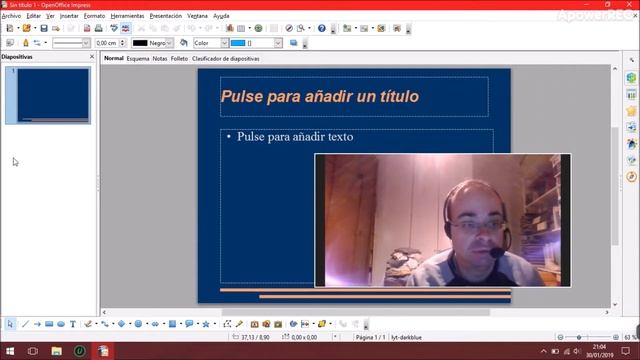640x360 pixels.
Task: Click the Area fill bucket icon
Action: point(184,43)
